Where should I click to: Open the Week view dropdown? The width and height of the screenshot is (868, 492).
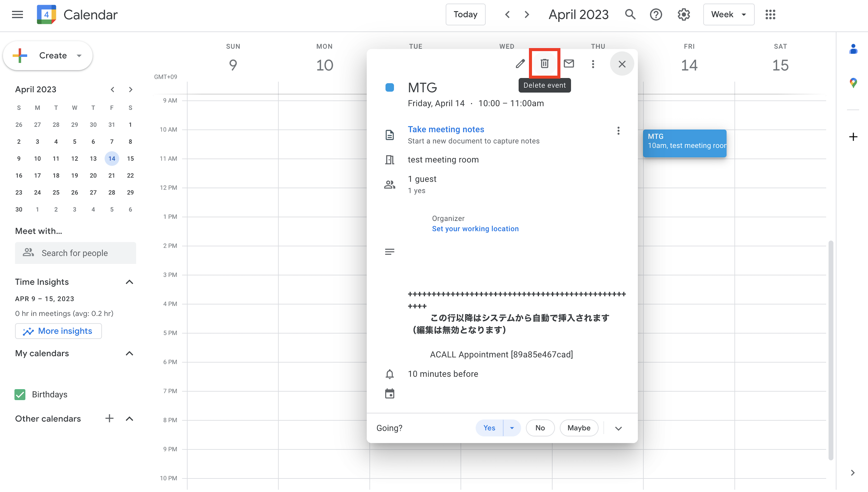tap(728, 14)
